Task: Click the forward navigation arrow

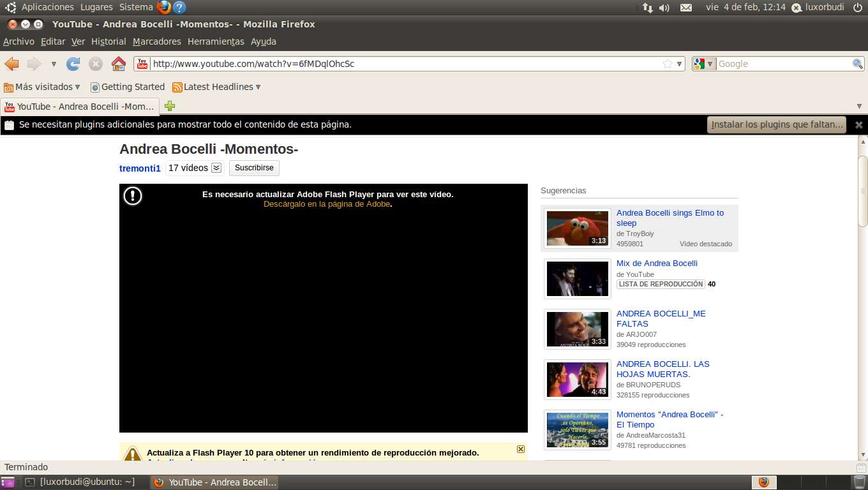Action: (x=34, y=64)
